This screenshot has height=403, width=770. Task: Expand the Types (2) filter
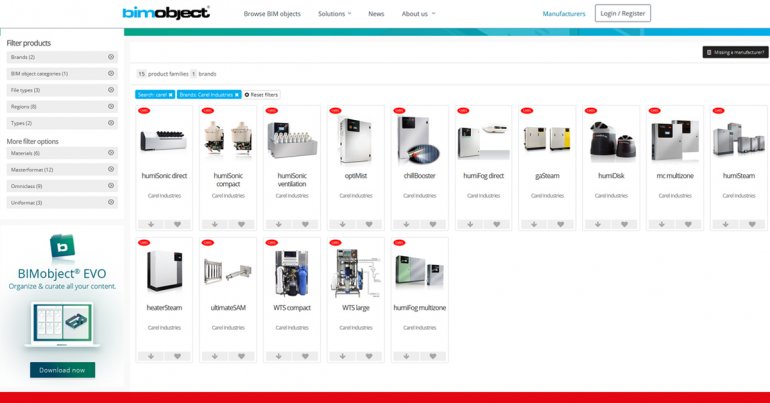click(x=62, y=123)
